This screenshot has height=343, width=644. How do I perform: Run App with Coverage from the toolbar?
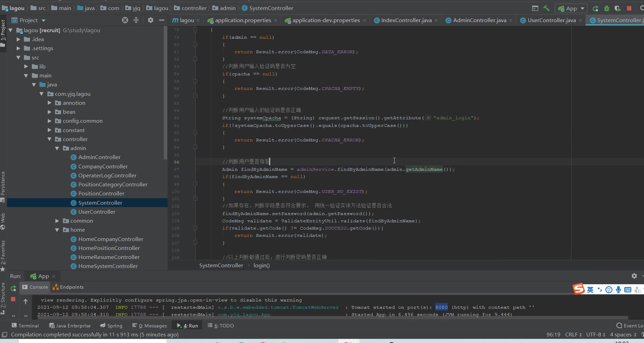click(618, 8)
